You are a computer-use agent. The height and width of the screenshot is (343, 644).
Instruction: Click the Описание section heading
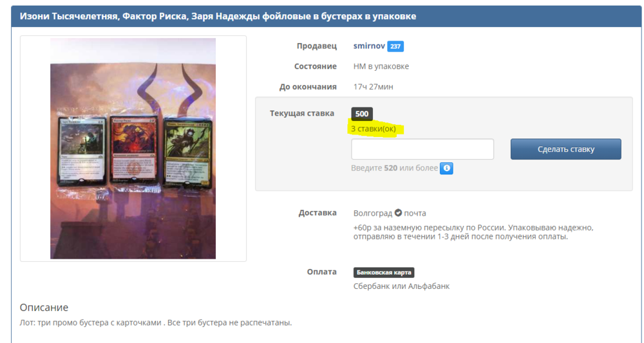click(x=44, y=308)
